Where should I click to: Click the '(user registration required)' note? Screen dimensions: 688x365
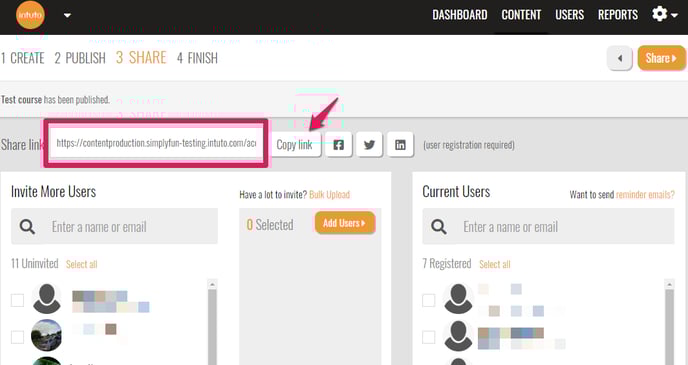(x=469, y=145)
